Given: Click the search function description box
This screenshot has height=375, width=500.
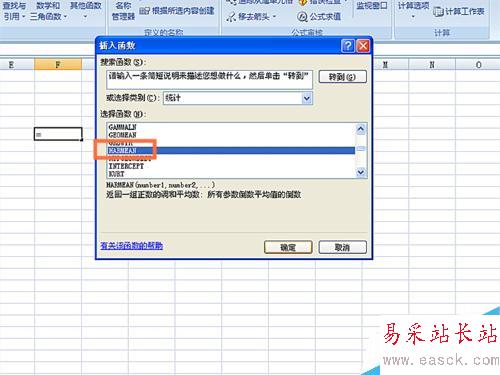Looking at the screenshot, I should pos(209,79).
